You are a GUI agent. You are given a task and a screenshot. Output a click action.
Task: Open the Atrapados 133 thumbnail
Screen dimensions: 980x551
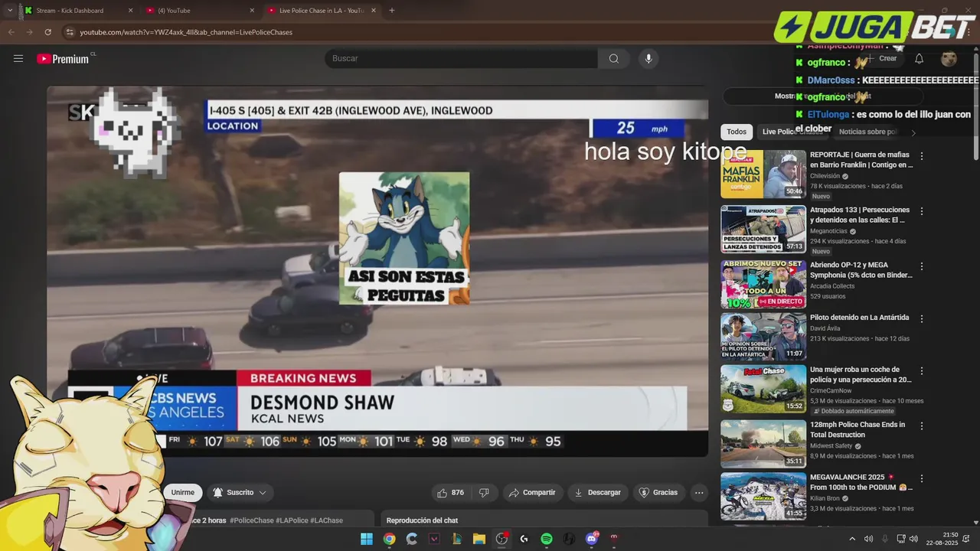click(763, 229)
